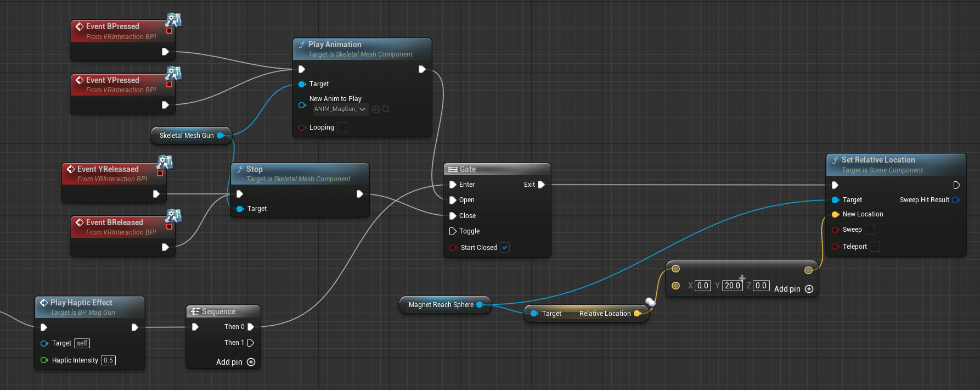Select the Sequence node title
The width and height of the screenshot is (980, 390).
(218, 311)
